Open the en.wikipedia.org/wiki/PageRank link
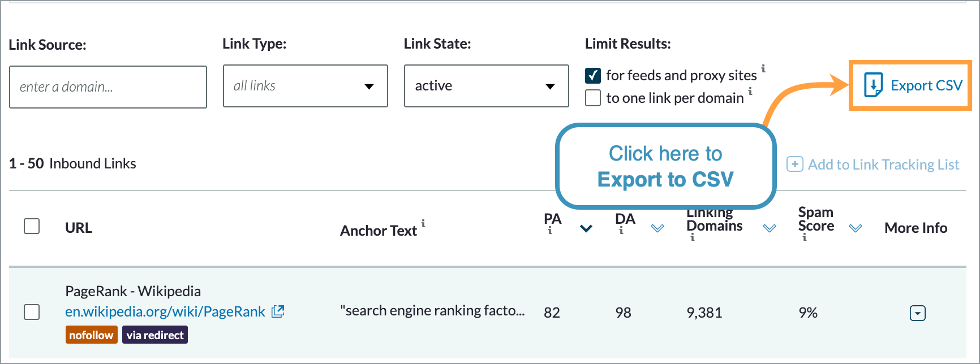The image size is (980, 364). point(164,311)
